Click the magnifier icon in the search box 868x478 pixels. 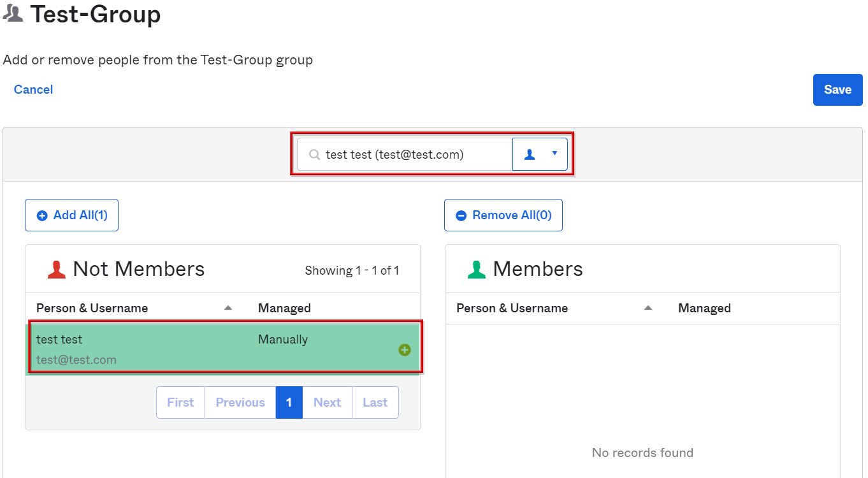pos(314,155)
